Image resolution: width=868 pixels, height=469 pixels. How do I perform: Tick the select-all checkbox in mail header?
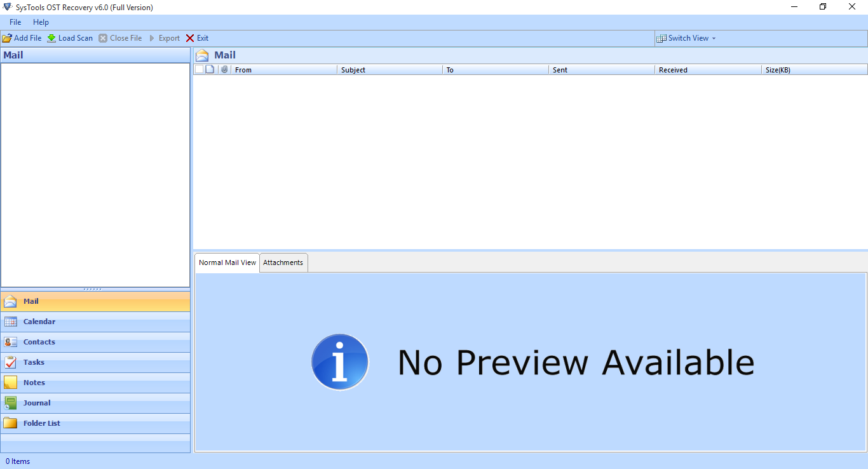199,69
